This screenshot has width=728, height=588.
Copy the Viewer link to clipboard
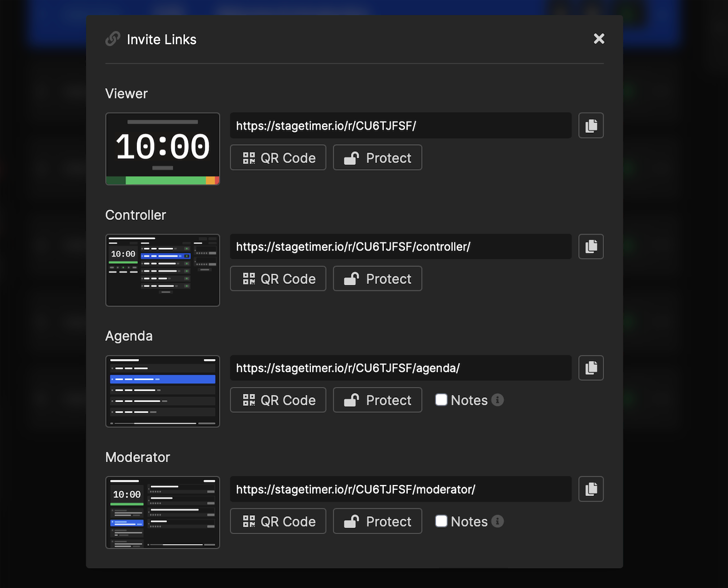pos(591,125)
